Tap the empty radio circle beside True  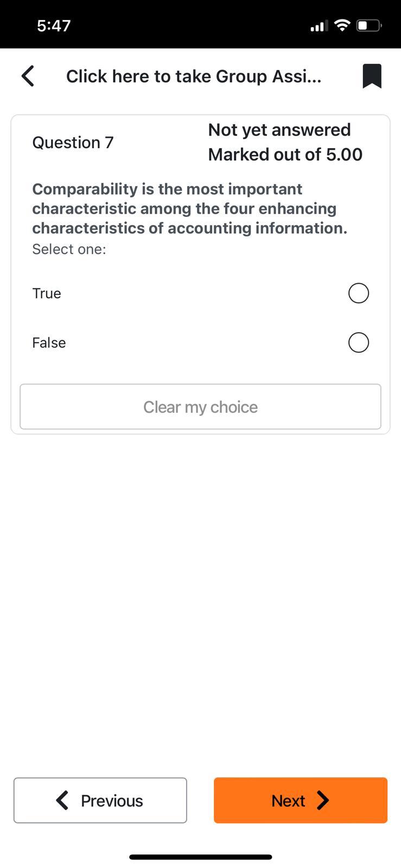pos(358,293)
